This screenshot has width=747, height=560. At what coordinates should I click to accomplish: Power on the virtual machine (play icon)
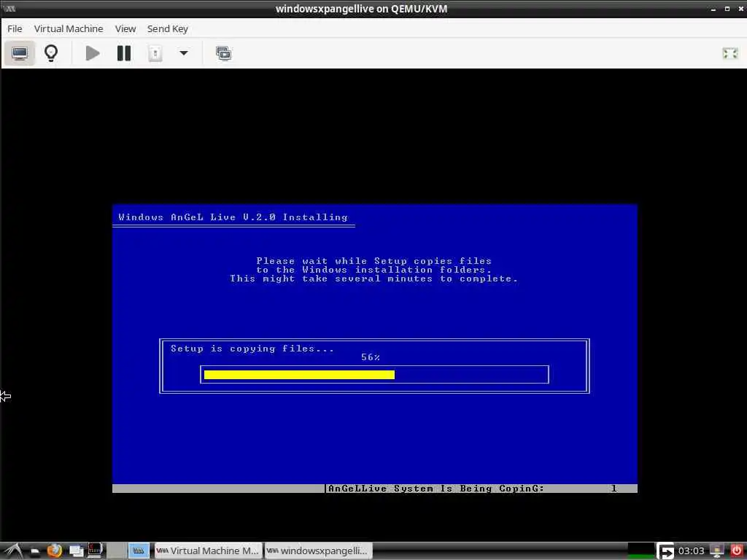(93, 52)
